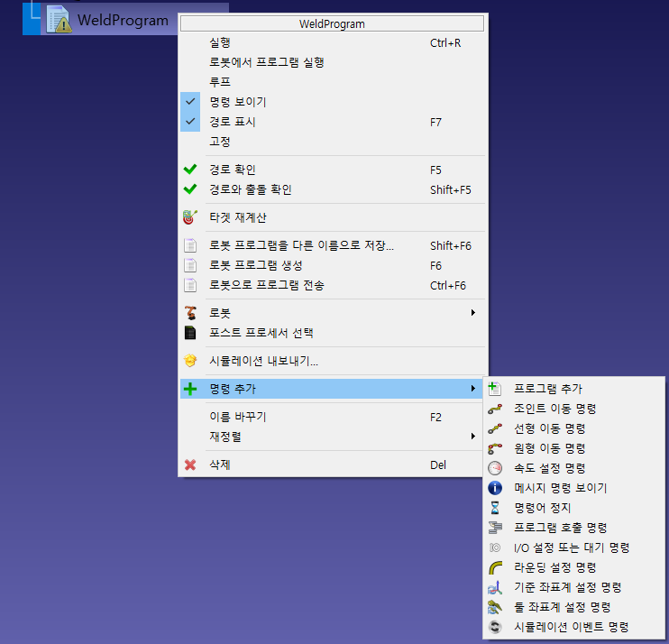Click the green check icon for 경로와 충돌 확인

[x=190, y=189]
